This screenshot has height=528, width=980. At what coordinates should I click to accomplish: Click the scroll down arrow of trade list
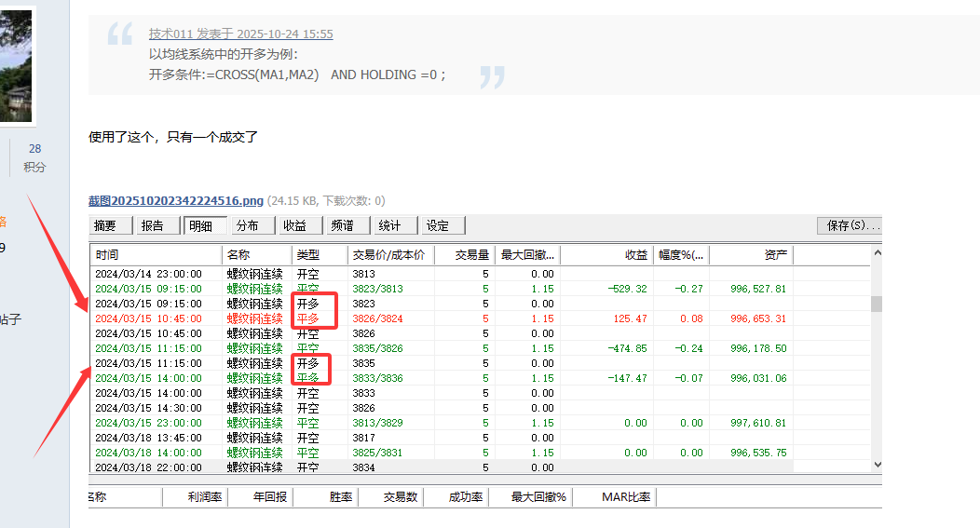click(x=877, y=465)
